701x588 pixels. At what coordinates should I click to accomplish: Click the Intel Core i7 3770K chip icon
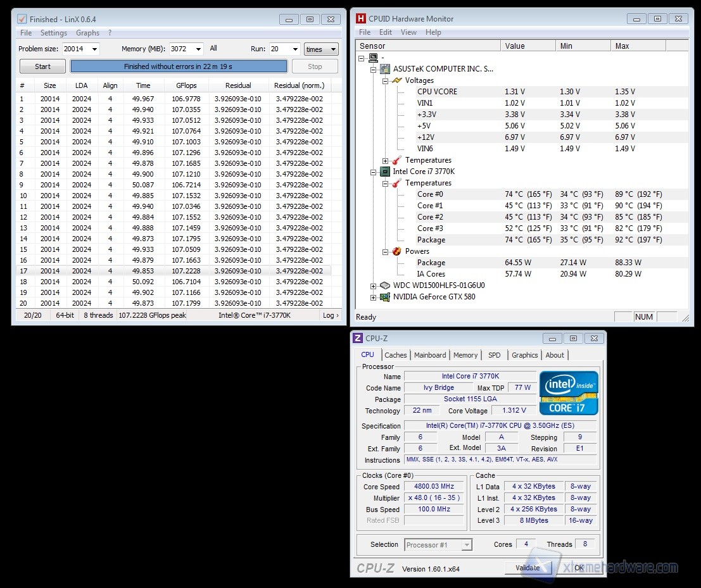coord(384,172)
